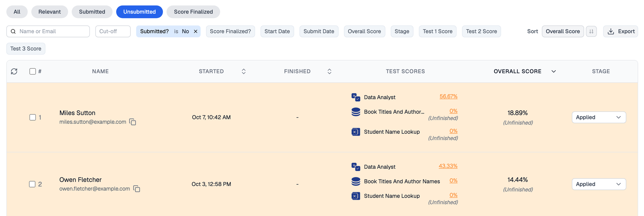The height and width of the screenshot is (216, 644).
Task: Open Owen Fletcher's Book Titles 0% link
Action: click(x=453, y=181)
